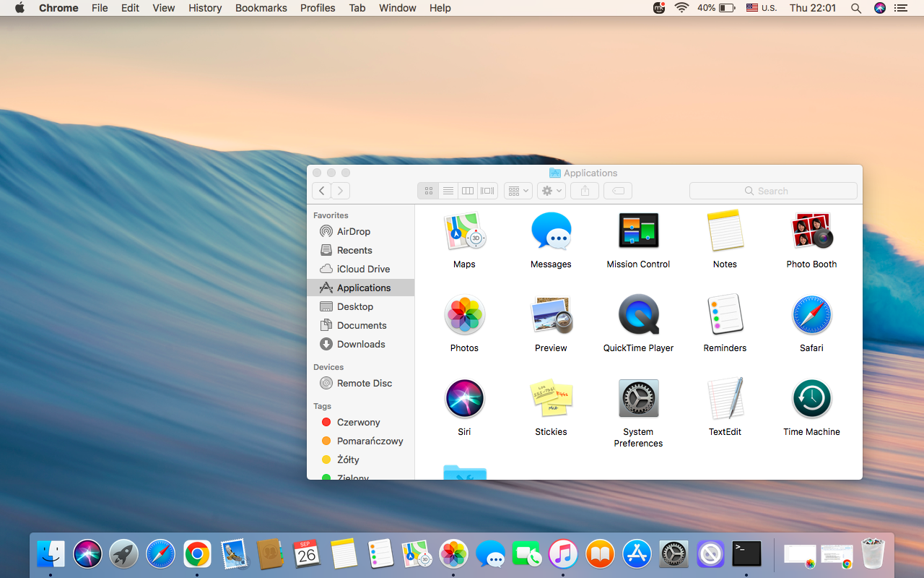Click the Finder Search field

click(x=773, y=191)
